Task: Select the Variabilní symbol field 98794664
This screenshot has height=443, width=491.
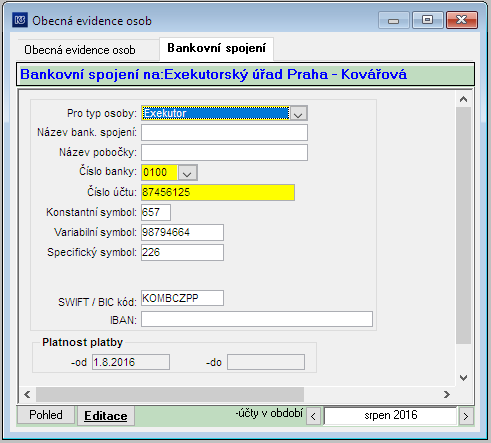Action: pos(182,232)
